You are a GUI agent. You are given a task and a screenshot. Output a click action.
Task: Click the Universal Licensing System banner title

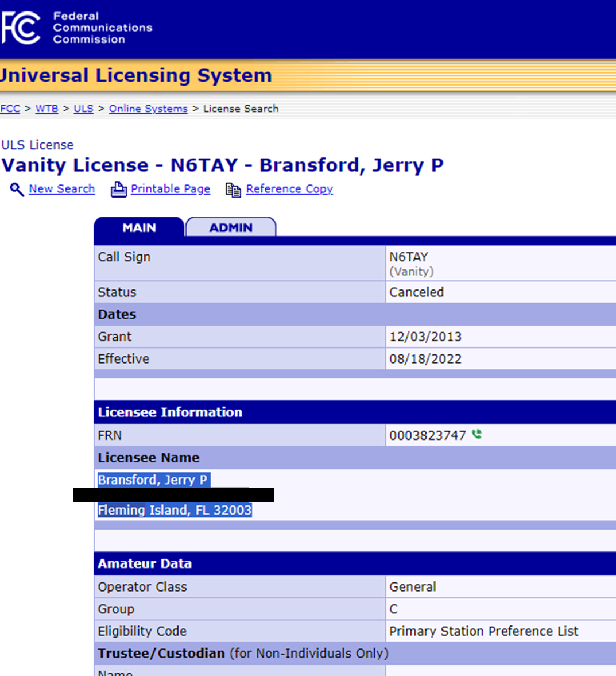point(135,75)
